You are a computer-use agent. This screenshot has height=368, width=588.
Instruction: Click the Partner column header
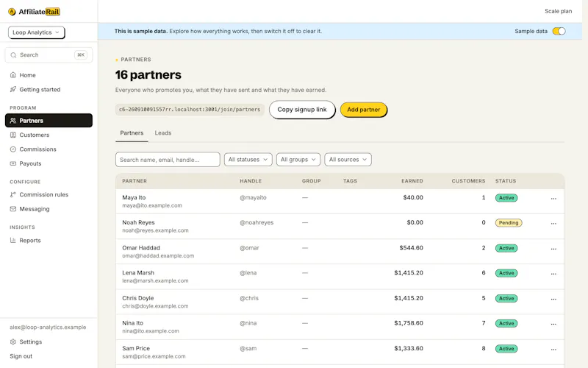(x=135, y=181)
